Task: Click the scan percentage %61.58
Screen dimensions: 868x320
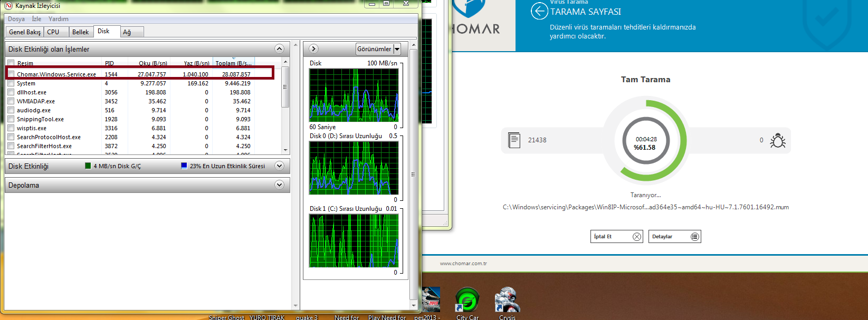Action: click(645, 148)
